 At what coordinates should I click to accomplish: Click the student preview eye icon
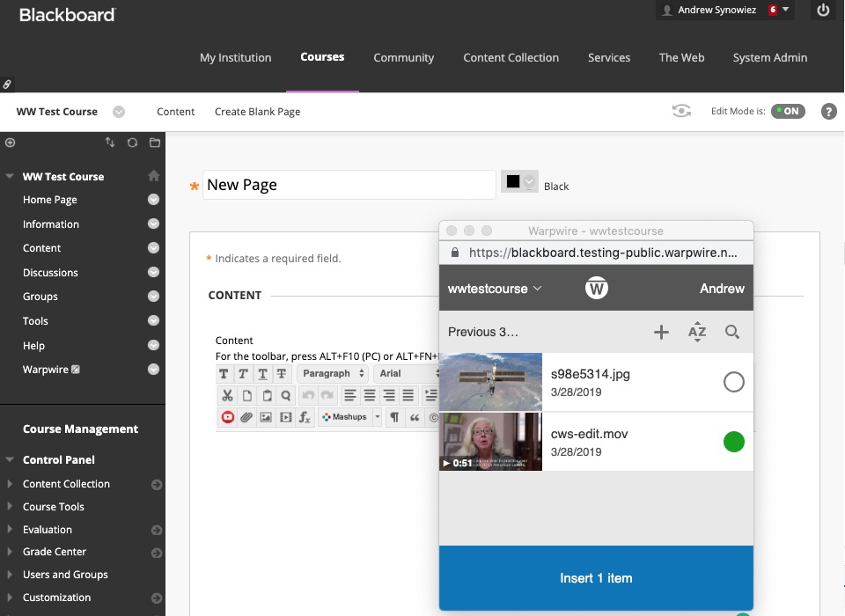681,111
